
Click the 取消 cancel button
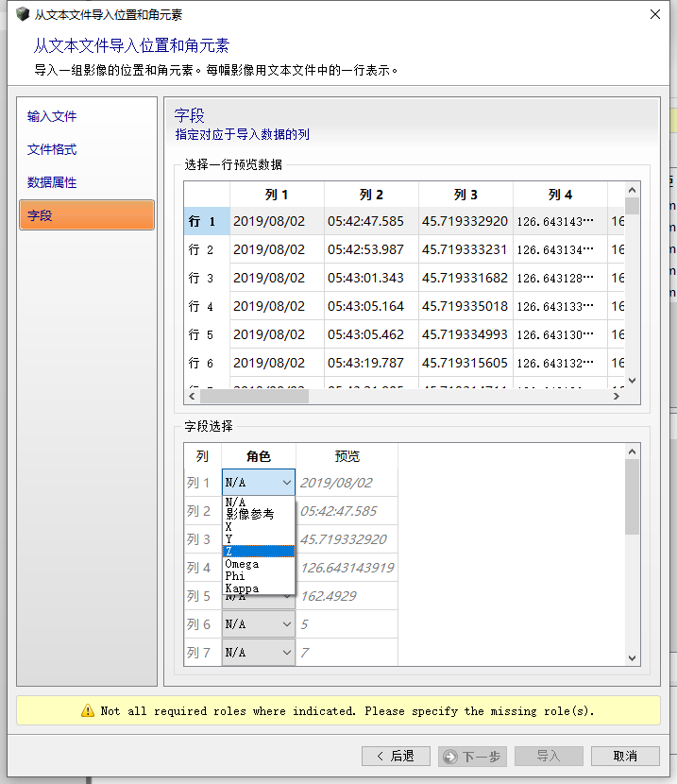click(x=625, y=756)
